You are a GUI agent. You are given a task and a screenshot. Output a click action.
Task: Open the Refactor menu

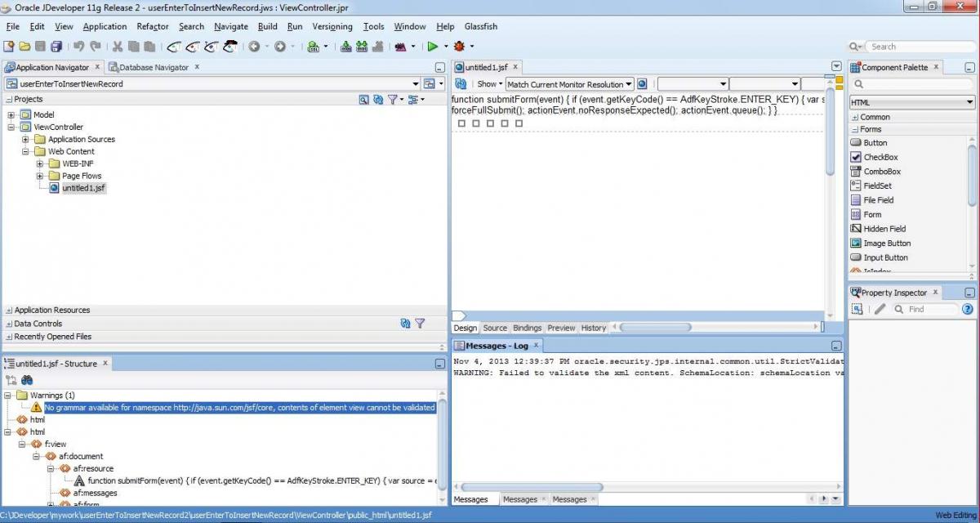[x=153, y=26]
